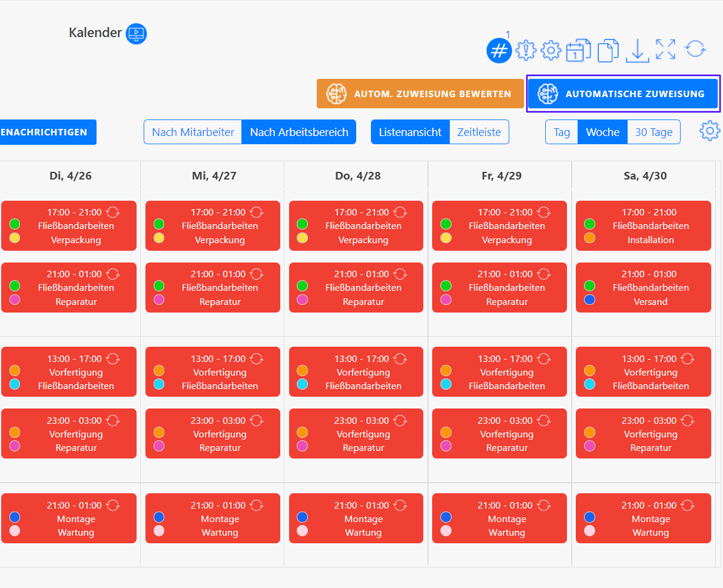723x588 pixels.
Task: Click green dot on Di 17:00 Fließbandarbeiten shift
Action: pos(15,224)
